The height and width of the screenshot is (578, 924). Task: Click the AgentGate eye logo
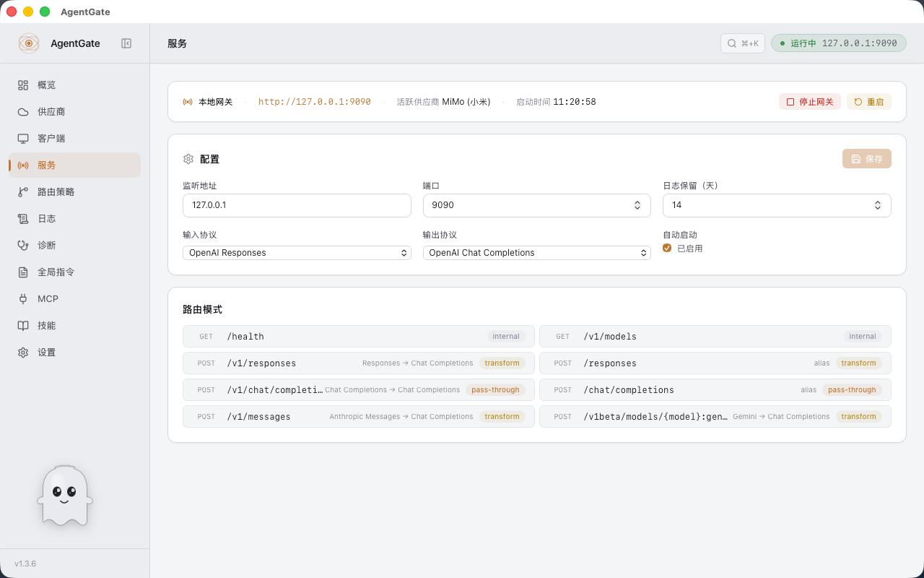[29, 43]
